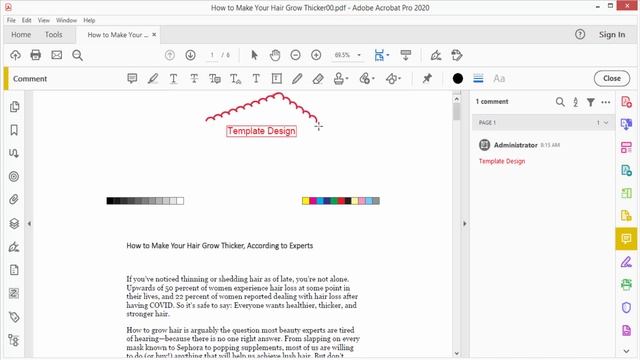Go to previous page arrow
640x360 pixels.
[170, 55]
